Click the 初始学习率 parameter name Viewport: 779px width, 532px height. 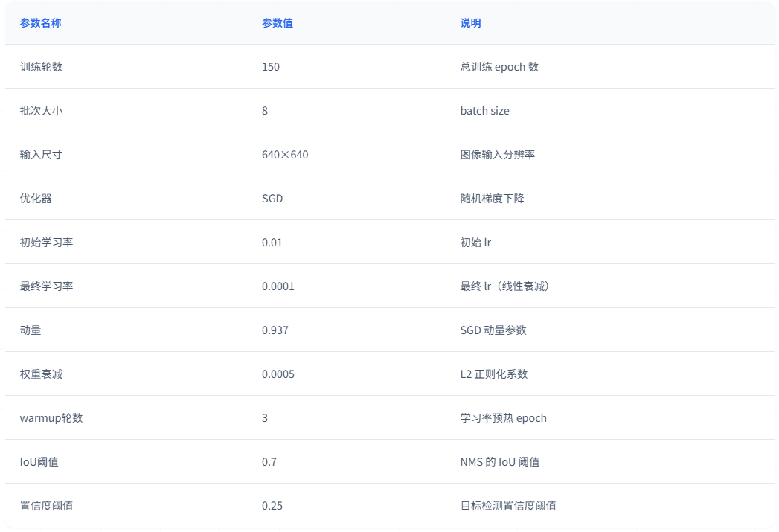tap(46, 243)
